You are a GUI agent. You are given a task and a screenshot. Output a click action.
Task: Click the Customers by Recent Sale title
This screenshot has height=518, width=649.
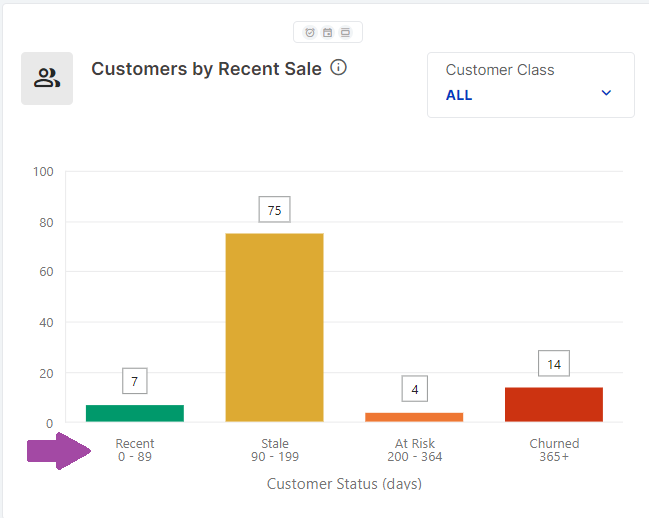[206, 69]
